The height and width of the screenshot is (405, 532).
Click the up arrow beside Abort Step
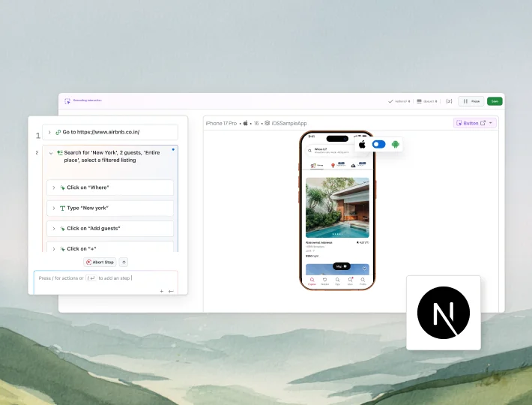(x=124, y=262)
